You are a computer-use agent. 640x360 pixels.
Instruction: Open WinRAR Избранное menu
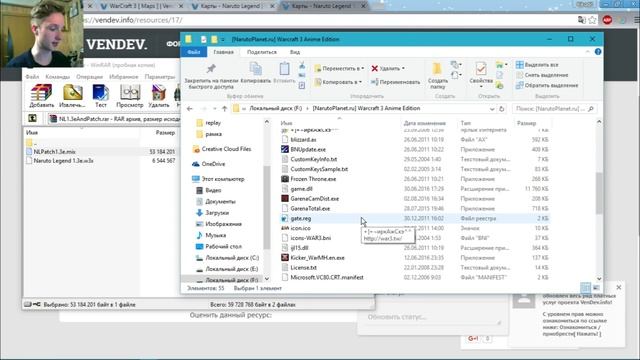click(124, 77)
